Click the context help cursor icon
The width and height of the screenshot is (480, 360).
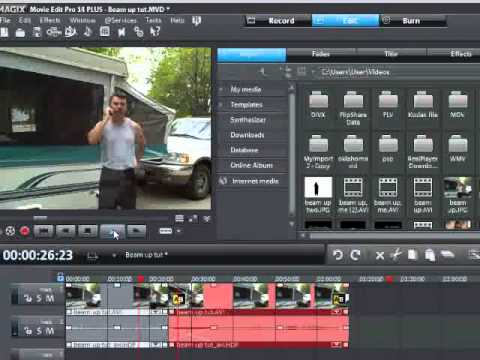(x=155, y=32)
